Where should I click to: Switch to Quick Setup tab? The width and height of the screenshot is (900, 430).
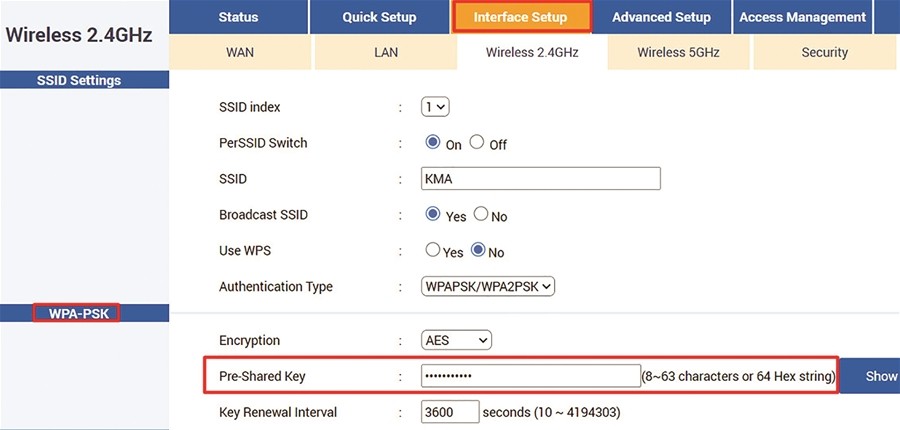pyautogui.click(x=379, y=17)
